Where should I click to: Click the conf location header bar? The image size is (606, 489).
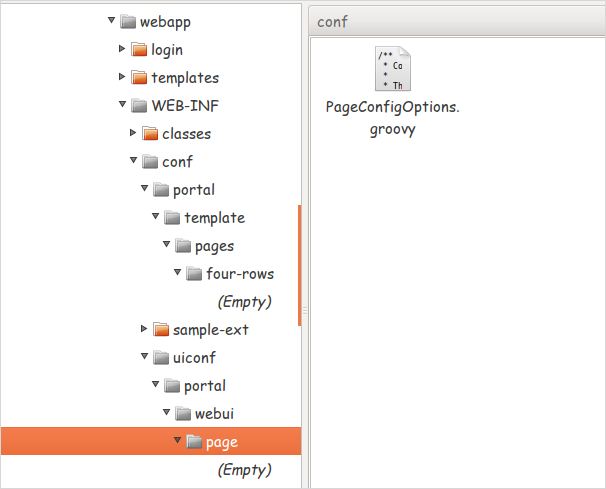point(458,22)
